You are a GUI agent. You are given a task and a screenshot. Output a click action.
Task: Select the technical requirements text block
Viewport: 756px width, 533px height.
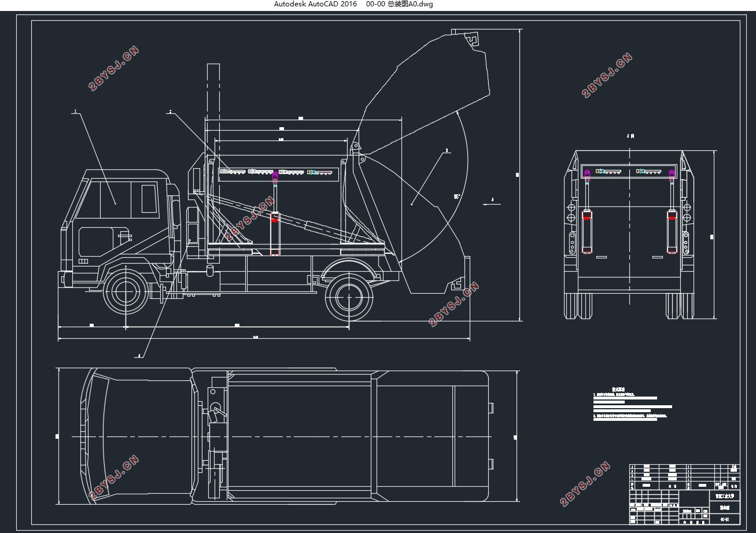[x=632, y=404]
